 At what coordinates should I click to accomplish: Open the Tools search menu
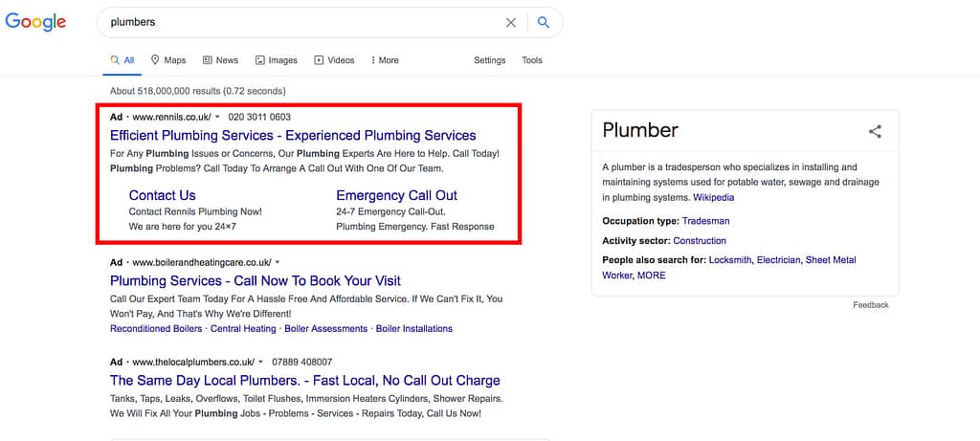point(532,60)
